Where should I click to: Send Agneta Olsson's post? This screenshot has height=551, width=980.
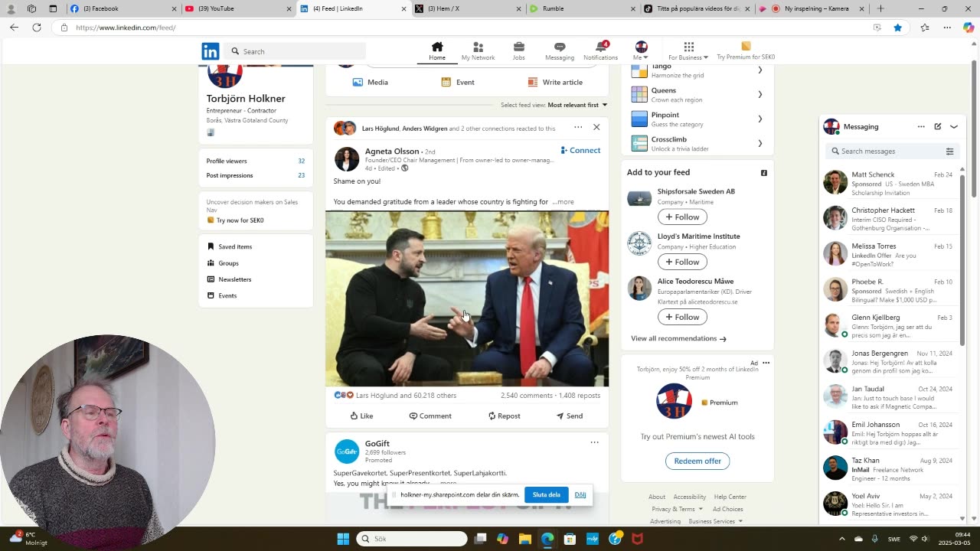(570, 416)
